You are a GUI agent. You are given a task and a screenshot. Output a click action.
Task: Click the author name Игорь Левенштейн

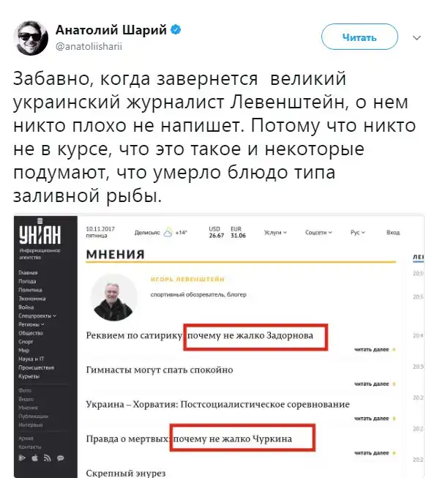tap(187, 279)
